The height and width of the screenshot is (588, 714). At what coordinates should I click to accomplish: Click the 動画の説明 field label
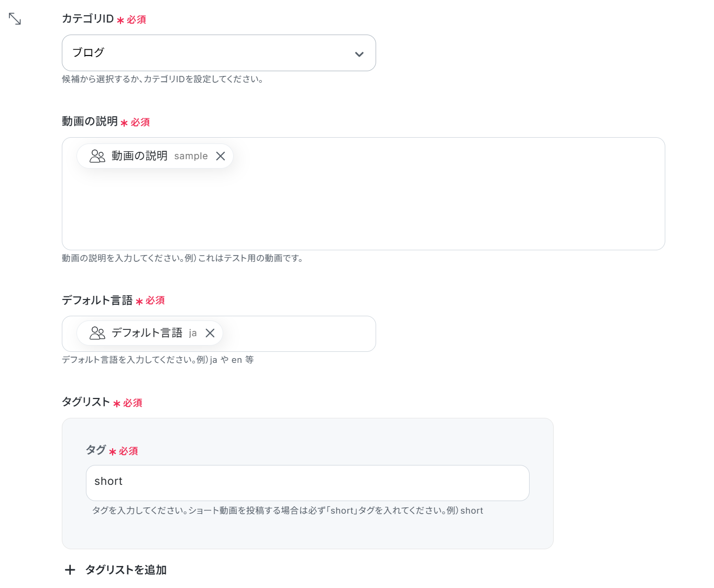[x=90, y=121]
